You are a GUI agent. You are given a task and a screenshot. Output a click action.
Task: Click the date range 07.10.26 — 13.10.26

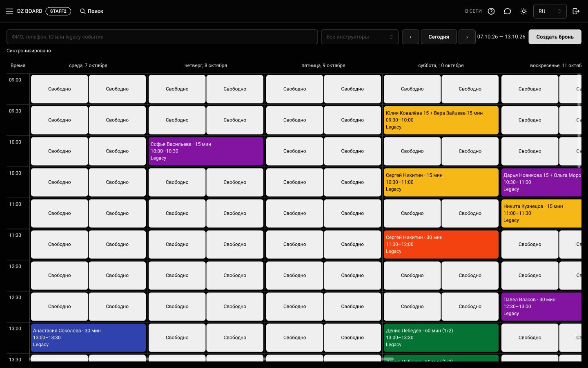point(501,37)
